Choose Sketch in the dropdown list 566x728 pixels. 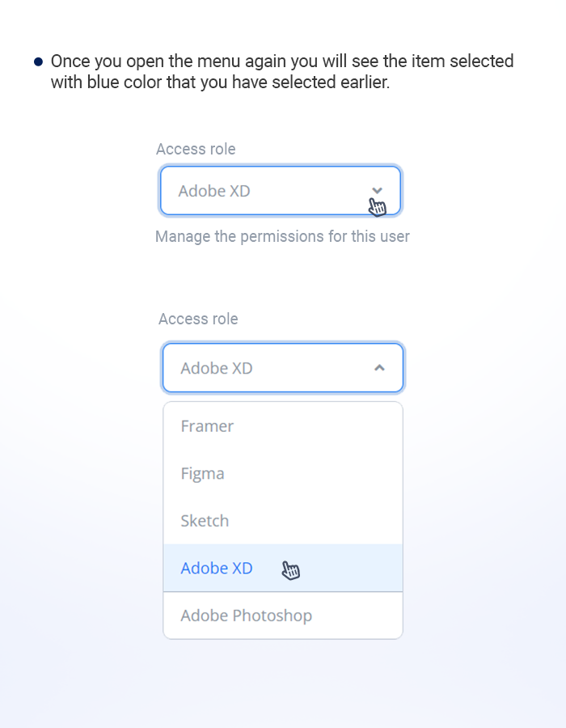[x=205, y=520]
